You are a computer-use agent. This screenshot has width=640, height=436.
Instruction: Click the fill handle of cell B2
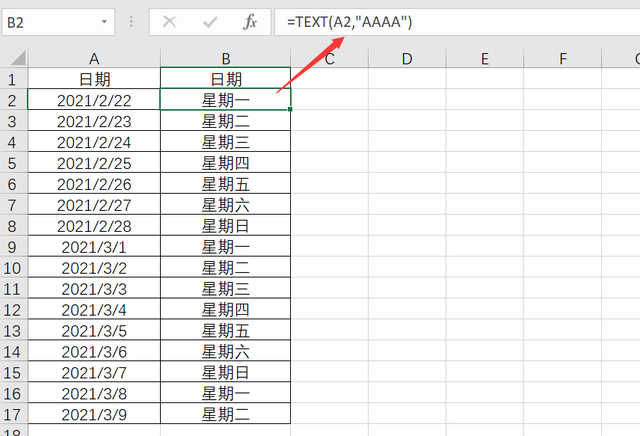click(290, 109)
